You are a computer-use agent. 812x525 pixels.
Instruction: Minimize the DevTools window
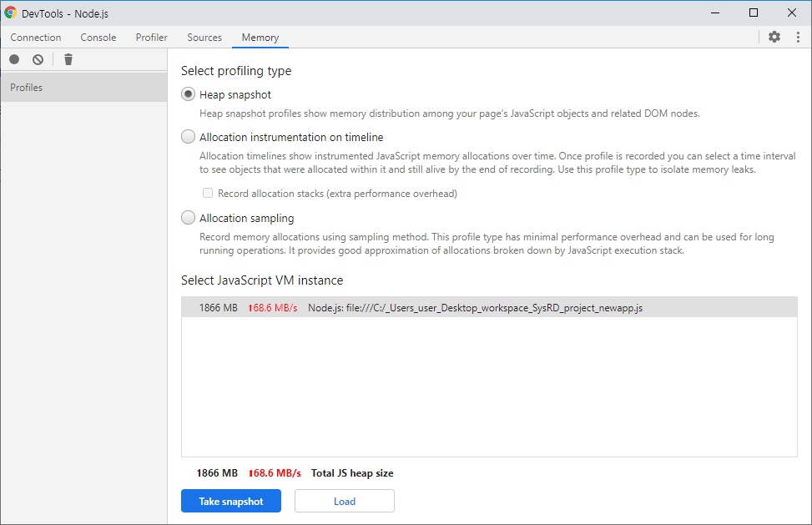(715, 13)
